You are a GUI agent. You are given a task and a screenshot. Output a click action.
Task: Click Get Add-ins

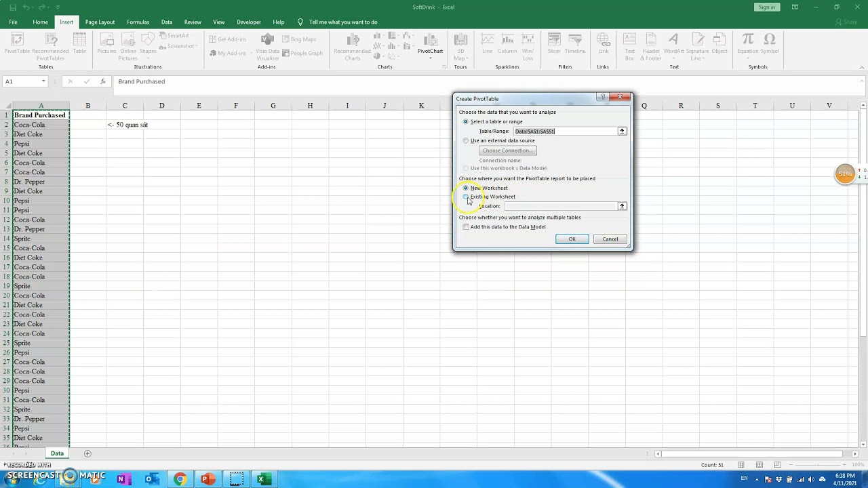[x=227, y=39]
